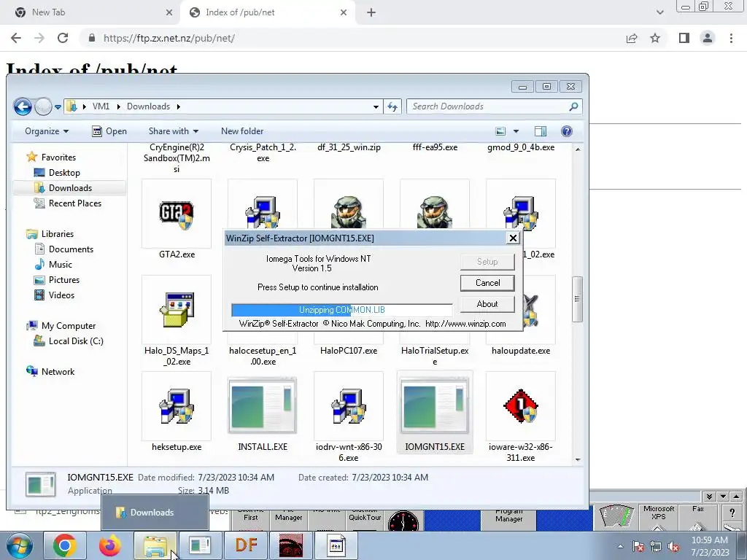
Task: Expand the view options dropdown arrow
Action: [x=516, y=131]
